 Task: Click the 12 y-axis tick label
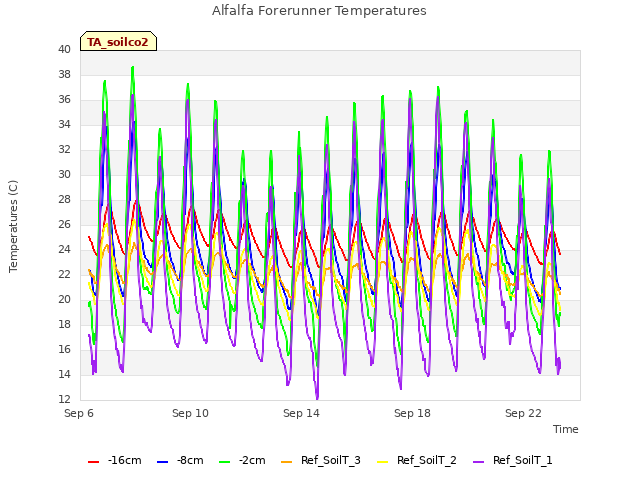(64, 399)
